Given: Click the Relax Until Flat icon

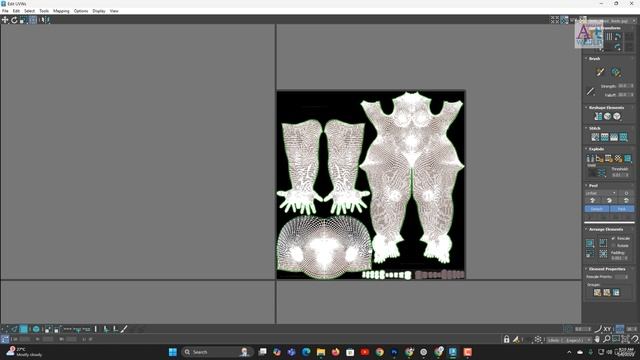Looking at the screenshot, I should pos(607,116).
